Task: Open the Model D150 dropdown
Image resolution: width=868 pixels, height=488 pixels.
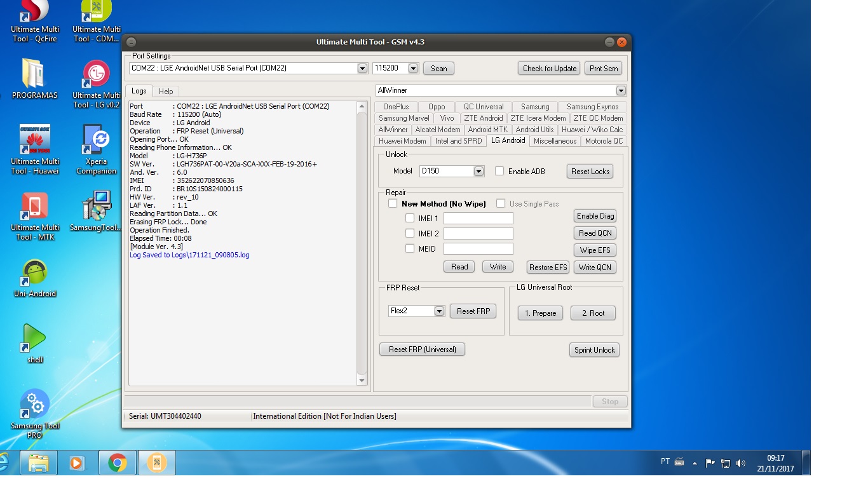Action: [478, 171]
